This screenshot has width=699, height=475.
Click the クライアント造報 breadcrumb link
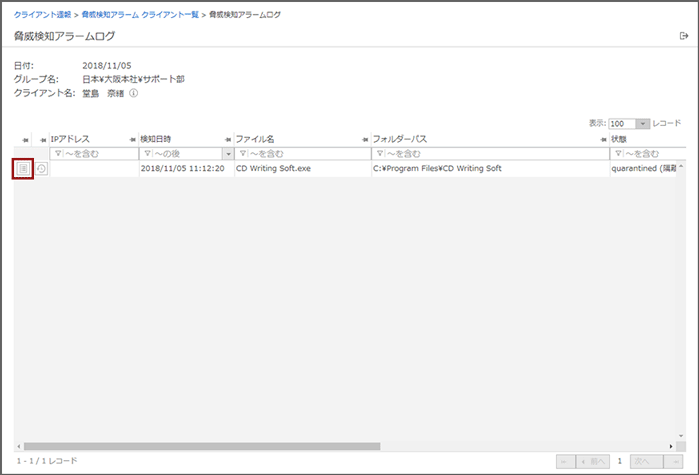tap(41, 15)
